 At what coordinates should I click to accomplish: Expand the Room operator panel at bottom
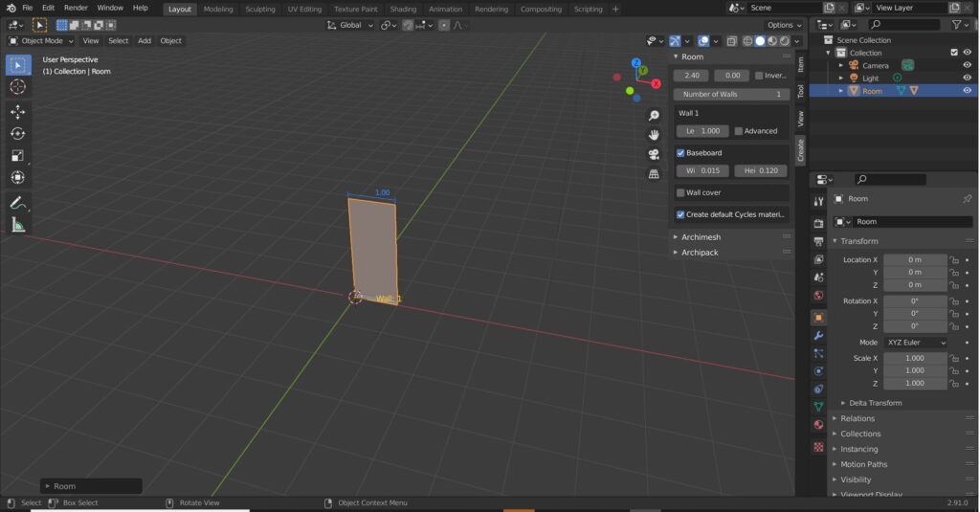tap(91, 486)
